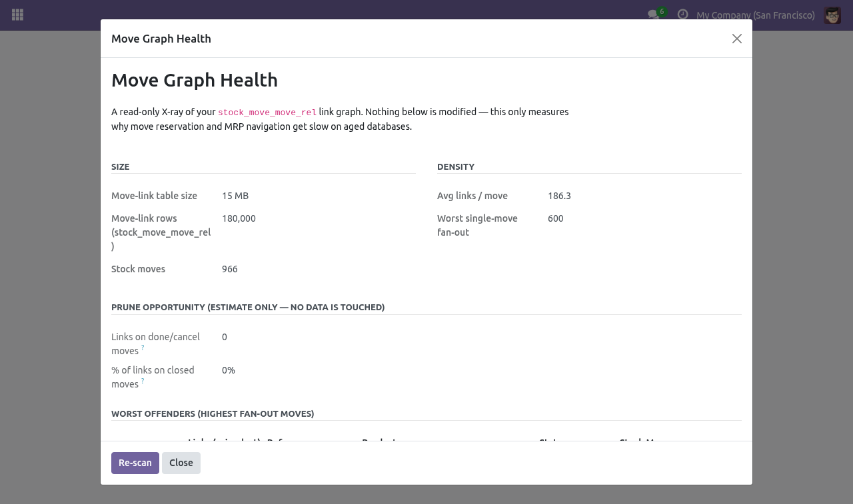Viewport: 853px width, 504px height.
Task: Select the 0% links on closed moves value
Action: click(x=229, y=370)
